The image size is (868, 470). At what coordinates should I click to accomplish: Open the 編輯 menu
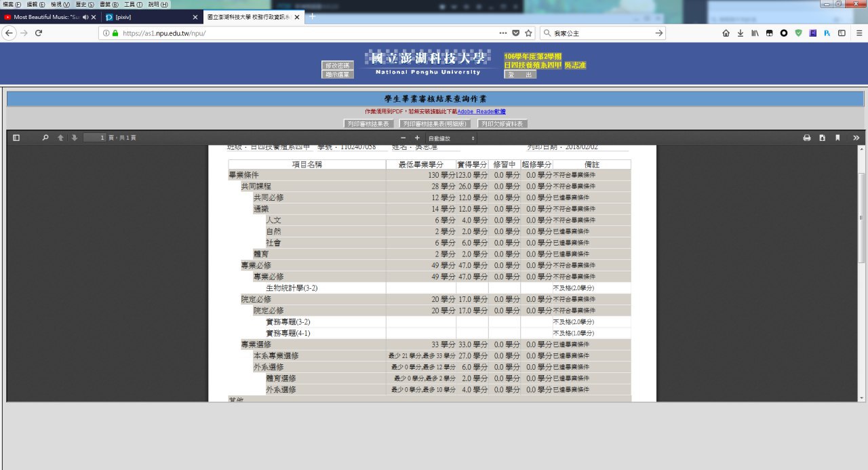36,4
